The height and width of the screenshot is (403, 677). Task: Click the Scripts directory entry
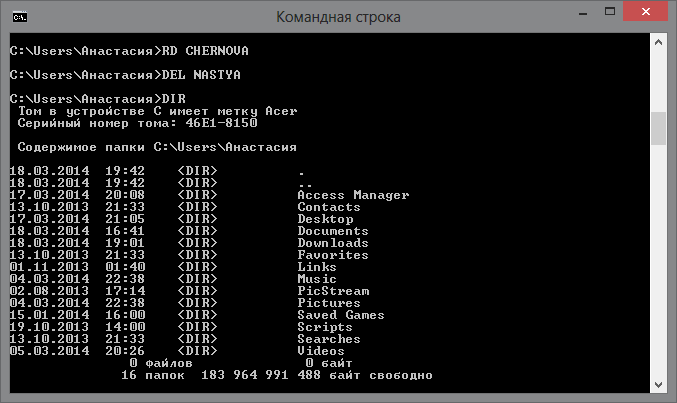pos(325,327)
